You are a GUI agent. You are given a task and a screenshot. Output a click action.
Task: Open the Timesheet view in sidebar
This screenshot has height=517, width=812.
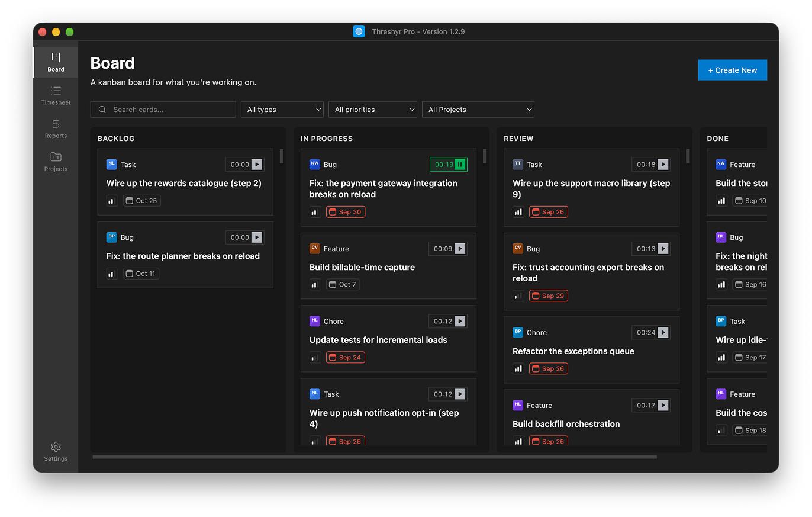click(56, 95)
